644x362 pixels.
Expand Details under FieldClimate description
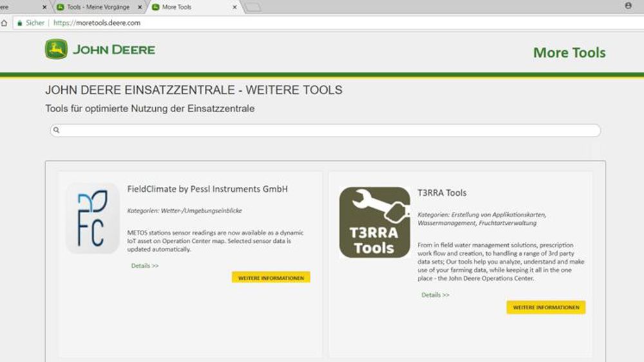144,265
